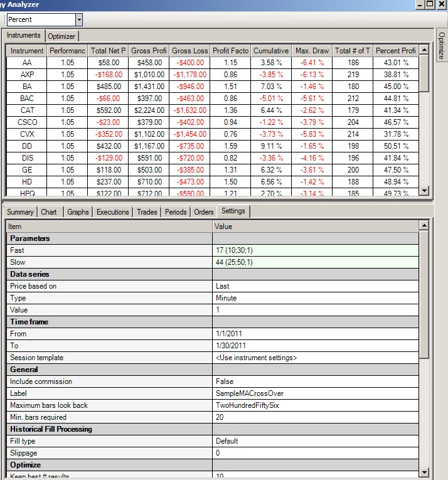The width and height of the screenshot is (448, 480).
Task: Click the Type value Minute
Action: tap(316, 298)
